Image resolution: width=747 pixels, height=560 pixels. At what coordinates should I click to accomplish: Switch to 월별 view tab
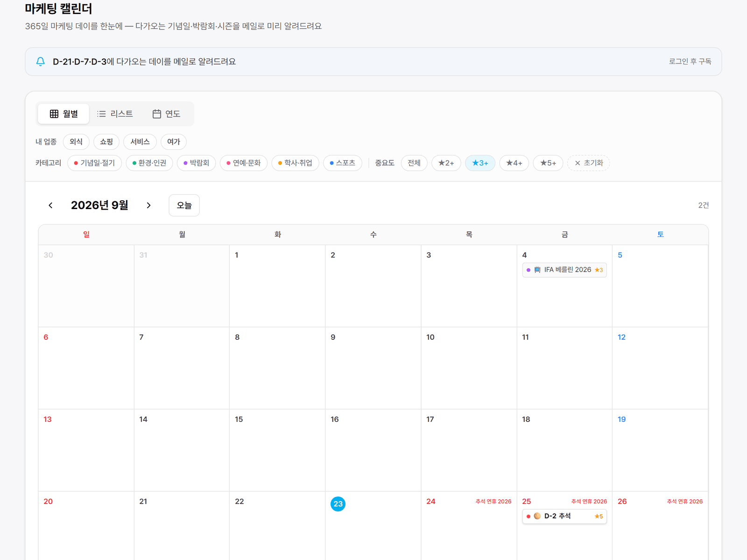tap(63, 114)
